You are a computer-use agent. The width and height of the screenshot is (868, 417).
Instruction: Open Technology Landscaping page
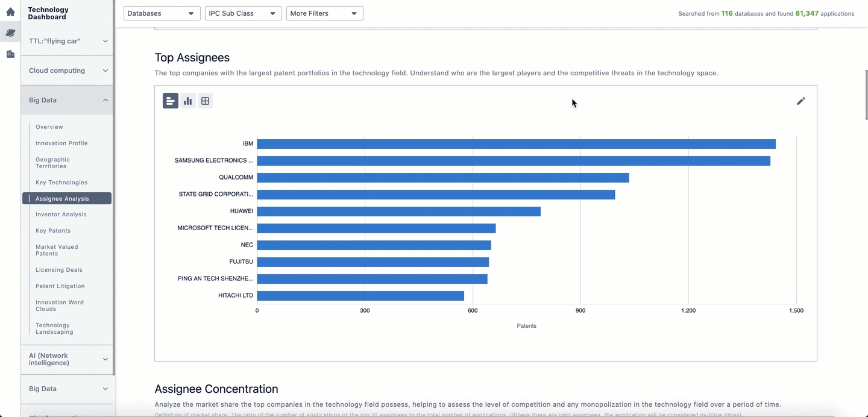coord(54,328)
